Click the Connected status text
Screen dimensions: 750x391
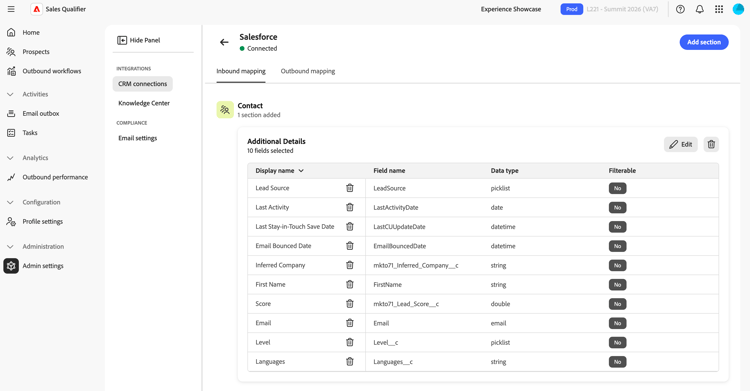262,48
